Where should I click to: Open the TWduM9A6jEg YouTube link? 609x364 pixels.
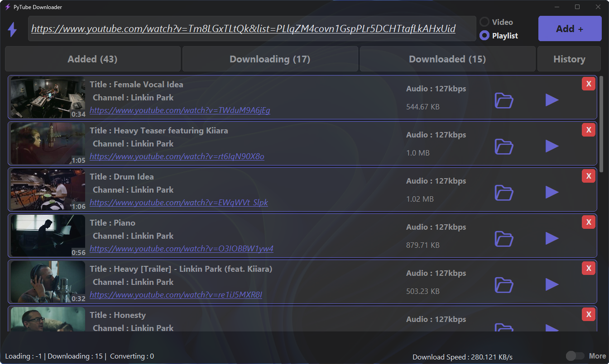coord(180,110)
